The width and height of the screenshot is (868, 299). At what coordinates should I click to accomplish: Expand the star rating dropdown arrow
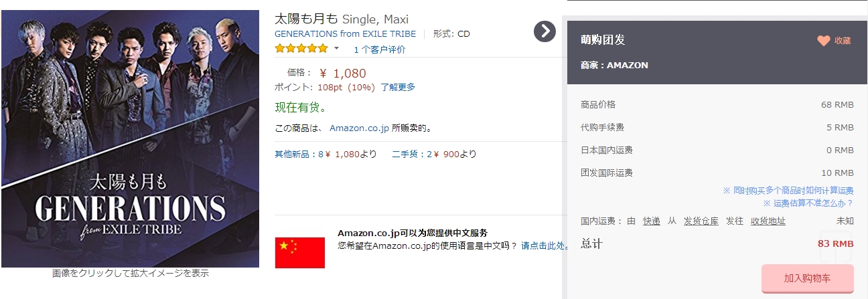(x=337, y=49)
